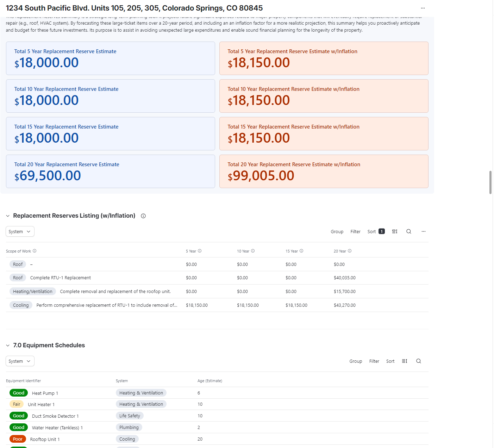494x448 pixels.
Task: Collapse the Replacement Reserves Listing section
Action: 8,216
